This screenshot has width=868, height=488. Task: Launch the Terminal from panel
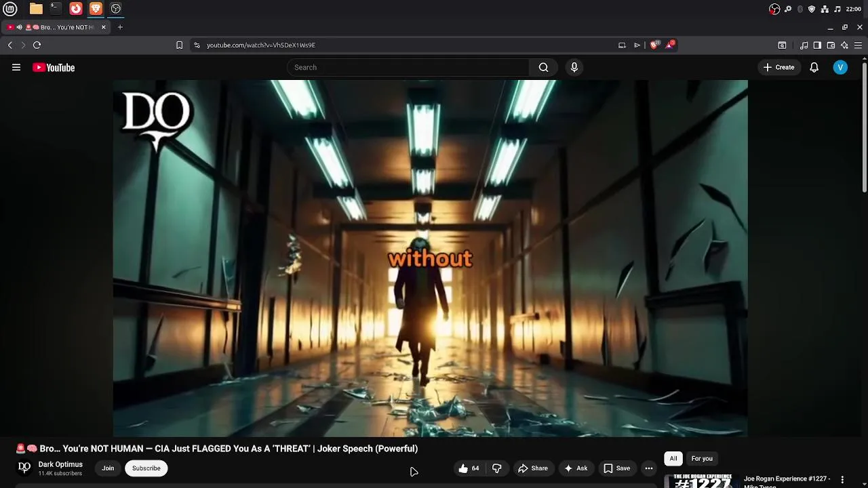tap(56, 9)
